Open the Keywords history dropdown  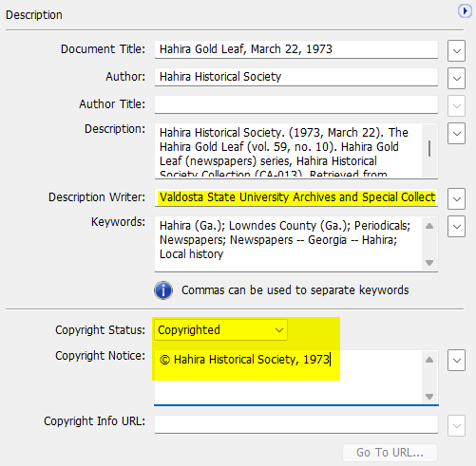[456, 226]
